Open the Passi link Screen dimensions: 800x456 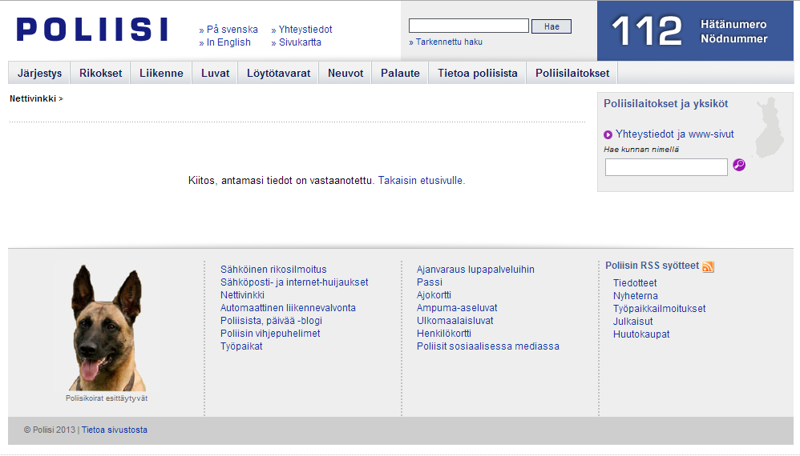(430, 282)
